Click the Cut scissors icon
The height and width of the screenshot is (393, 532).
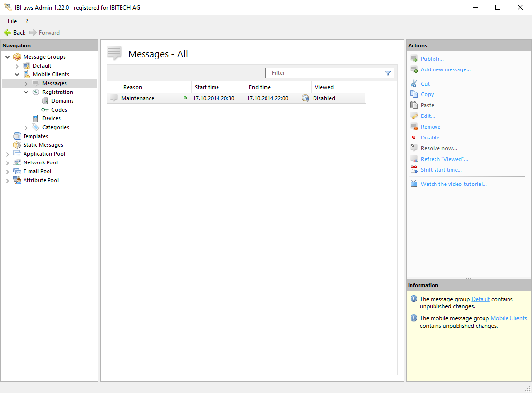(414, 84)
